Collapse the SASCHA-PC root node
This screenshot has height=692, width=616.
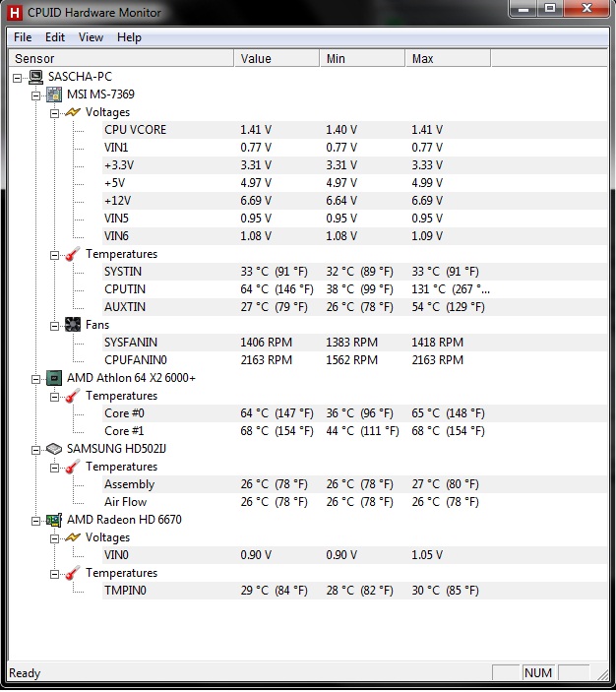pyautogui.click(x=17, y=78)
